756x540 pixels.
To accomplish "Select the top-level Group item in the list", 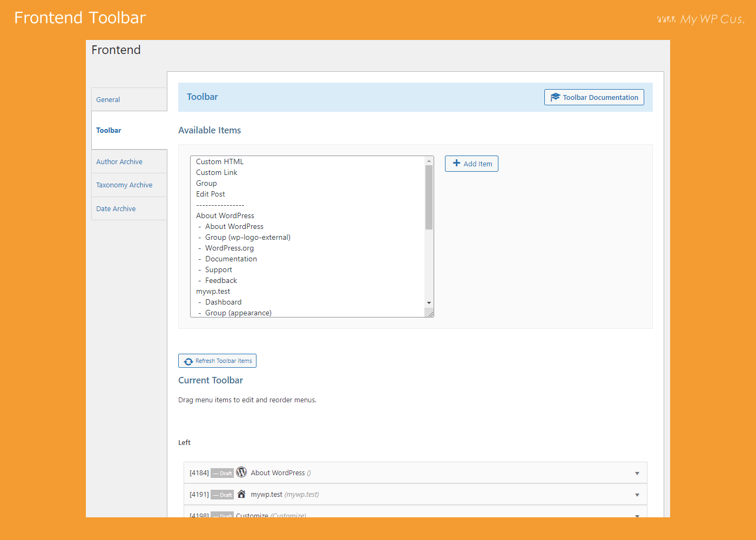I will pyautogui.click(x=308, y=183).
